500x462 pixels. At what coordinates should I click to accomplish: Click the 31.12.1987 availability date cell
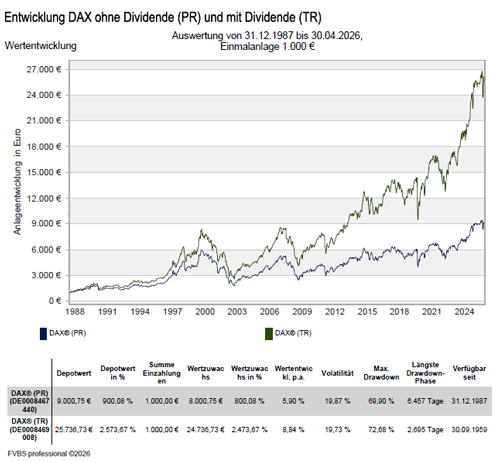tap(469, 401)
